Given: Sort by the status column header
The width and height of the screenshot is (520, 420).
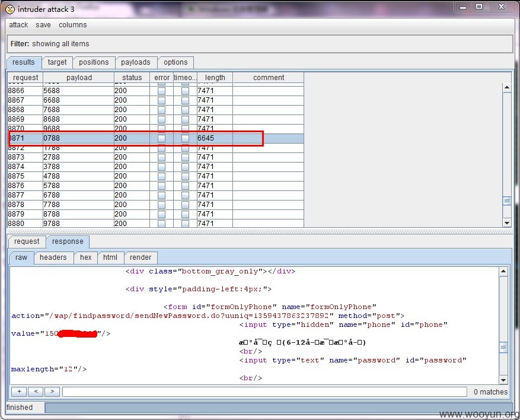Looking at the screenshot, I should click(x=132, y=78).
